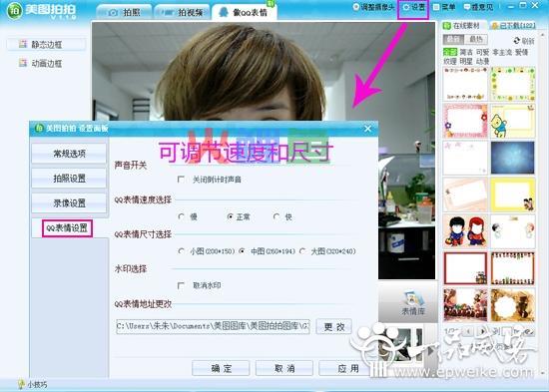Choose the 大图(320*240) size radio button
549x392 pixels.
[x=302, y=251]
